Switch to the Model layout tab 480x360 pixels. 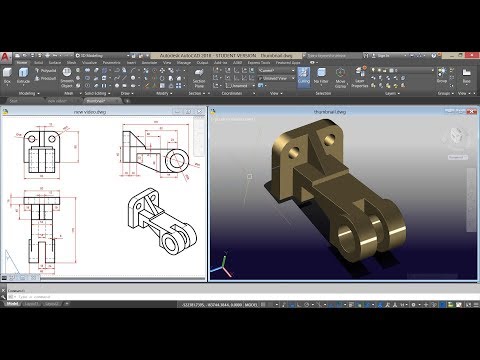[13, 304]
